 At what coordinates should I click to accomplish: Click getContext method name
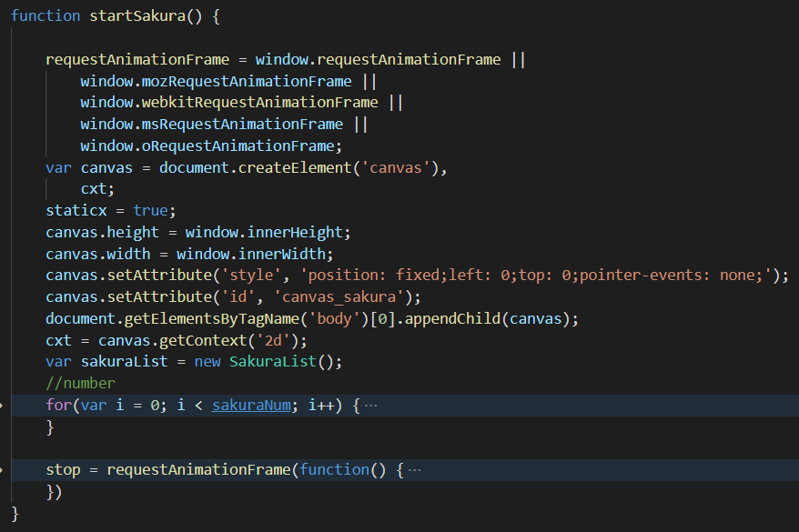203,341
